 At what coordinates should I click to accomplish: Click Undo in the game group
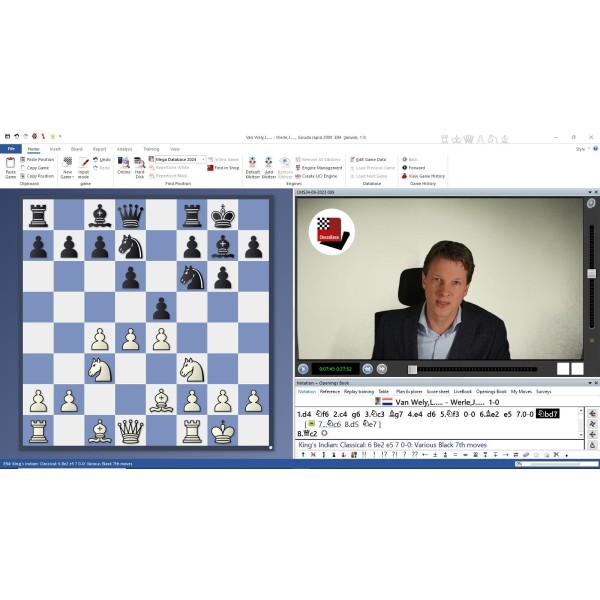click(x=102, y=159)
